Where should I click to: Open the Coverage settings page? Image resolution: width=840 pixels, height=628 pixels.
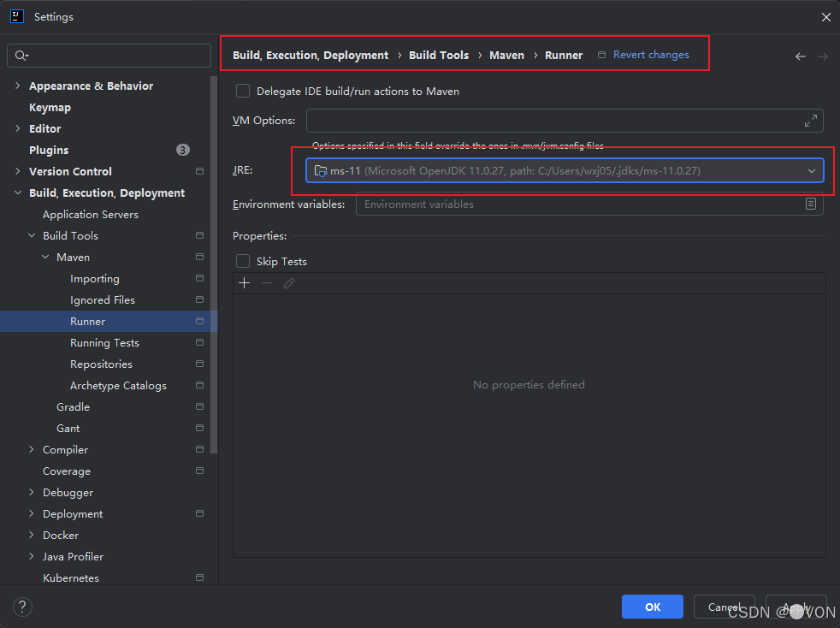coord(67,471)
